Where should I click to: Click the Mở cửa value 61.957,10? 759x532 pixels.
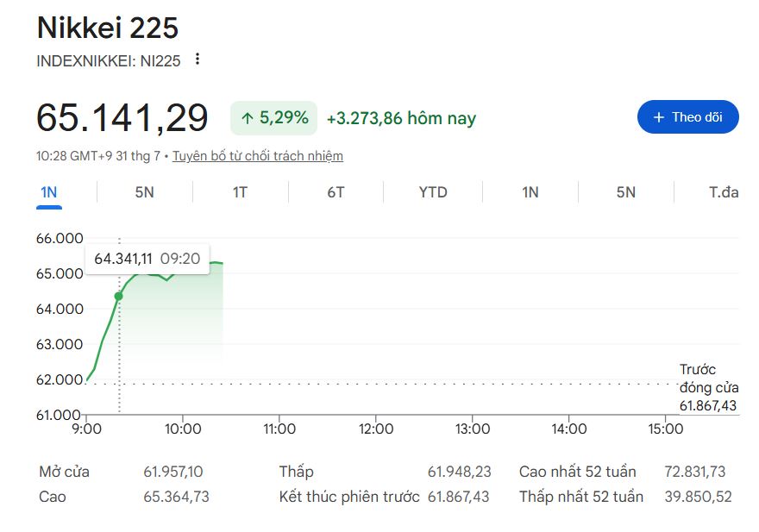point(172,472)
